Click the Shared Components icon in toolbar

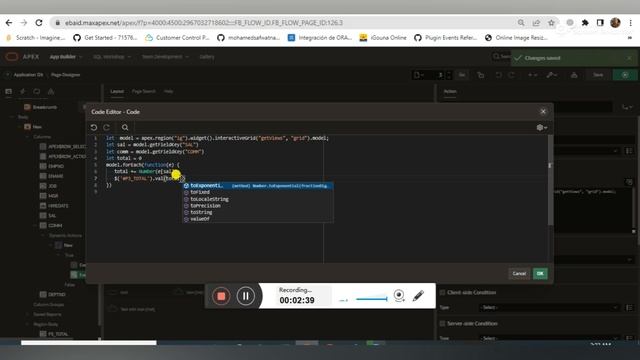click(574, 75)
